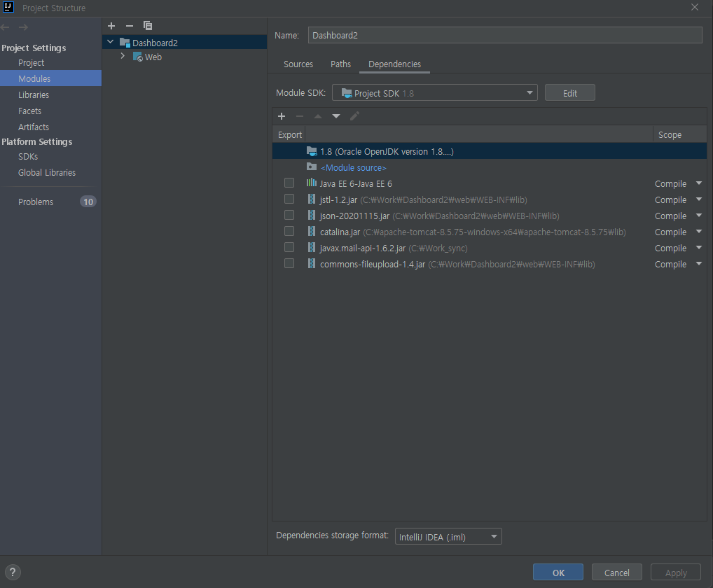Toggle export for catalina.jar
Image resolution: width=713 pixels, height=588 pixels.
tap(289, 231)
